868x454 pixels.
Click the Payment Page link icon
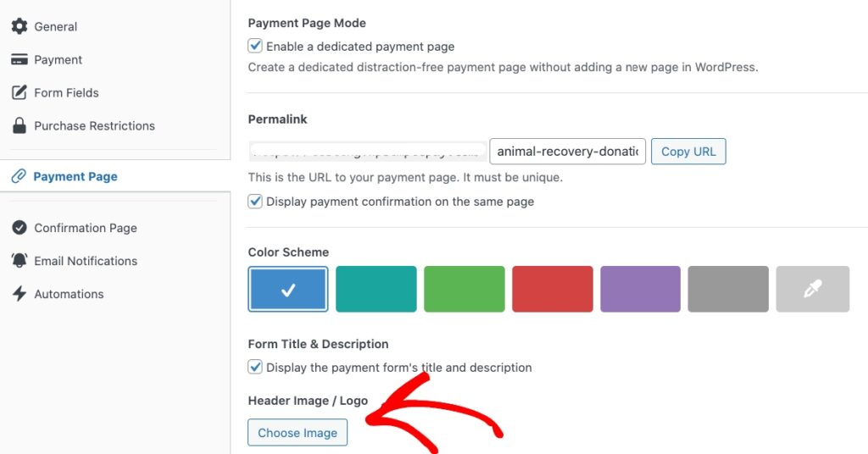click(19, 176)
